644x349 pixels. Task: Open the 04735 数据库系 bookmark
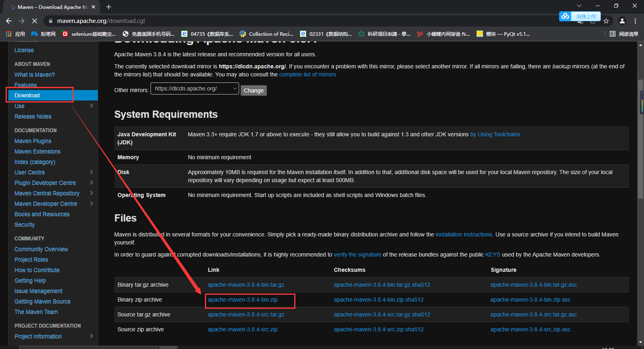(207, 34)
